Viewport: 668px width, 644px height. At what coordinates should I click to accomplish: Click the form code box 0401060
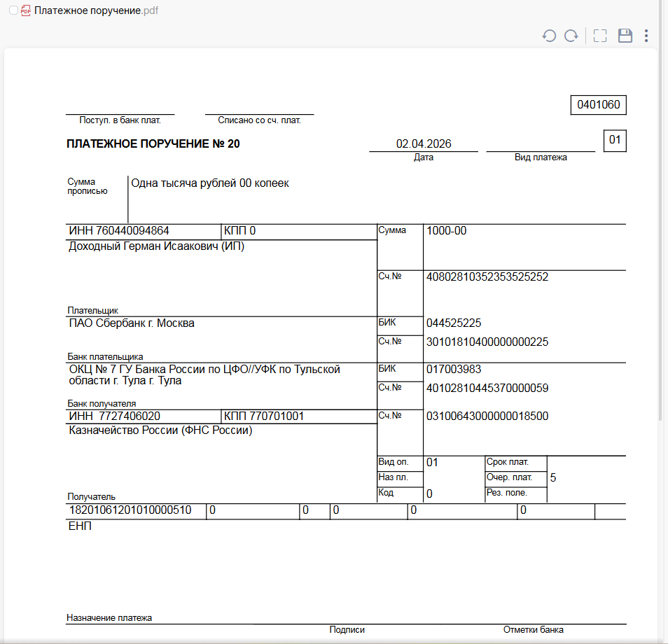click(x=598, y=105)
